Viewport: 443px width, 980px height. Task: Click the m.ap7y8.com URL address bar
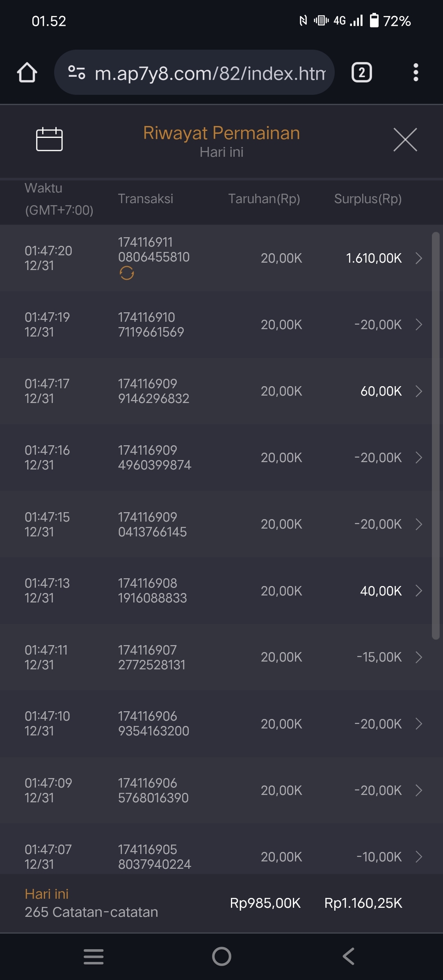coord(209,73)
